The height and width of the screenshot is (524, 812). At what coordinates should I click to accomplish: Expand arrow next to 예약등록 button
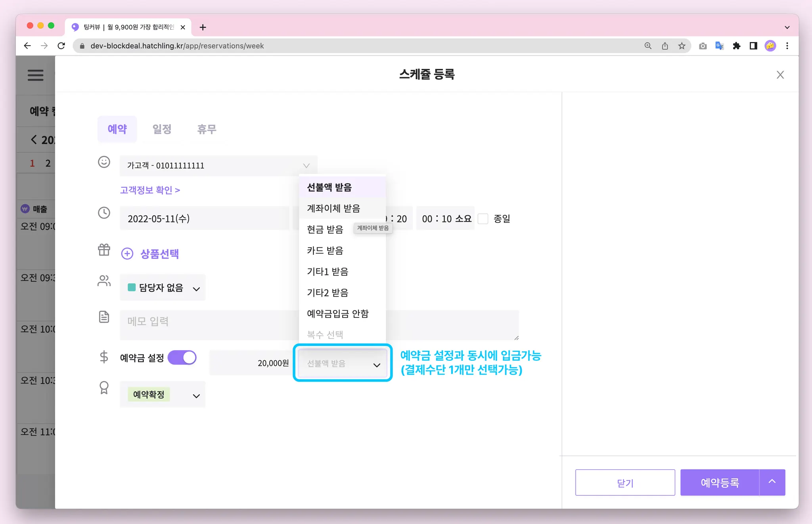coord(772,482)
